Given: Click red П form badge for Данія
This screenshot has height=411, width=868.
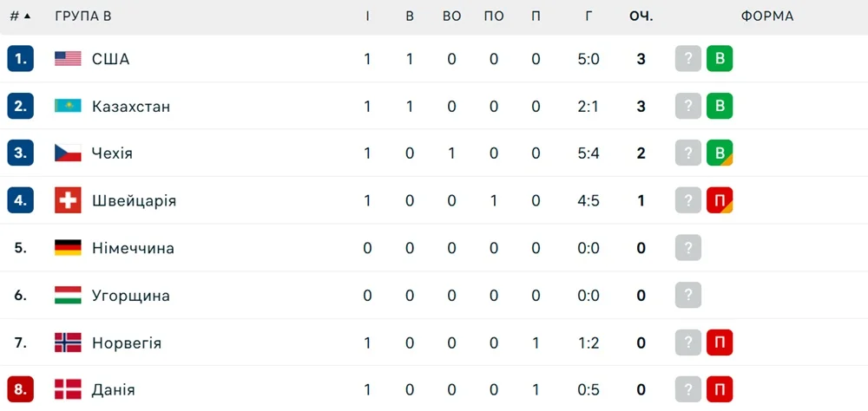Looking at the screenshot, I should (720, 389).
